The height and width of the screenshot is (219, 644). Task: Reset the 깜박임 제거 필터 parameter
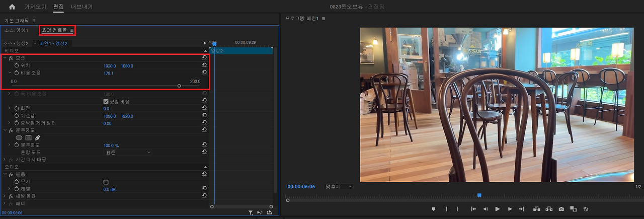(x=204, y=123)
